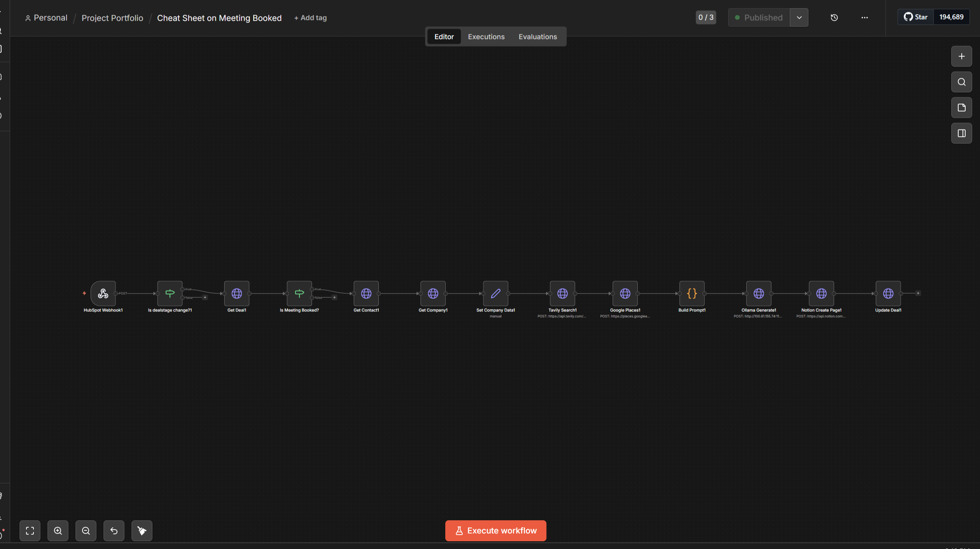Add a node after Update Deal1 output

(918, 293)
